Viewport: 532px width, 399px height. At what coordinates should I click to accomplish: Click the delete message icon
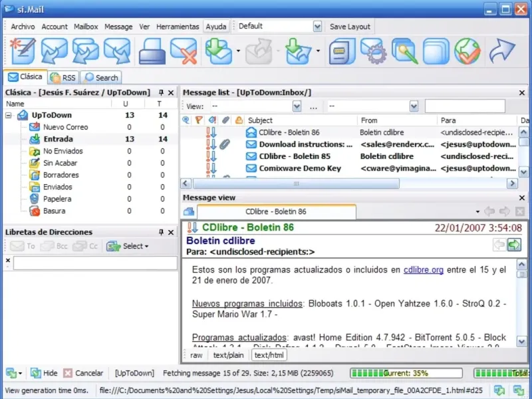(183, 52)
